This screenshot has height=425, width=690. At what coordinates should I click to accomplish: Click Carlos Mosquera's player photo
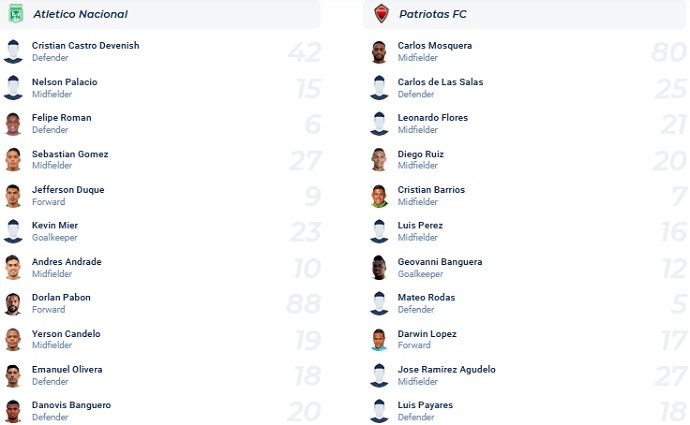coord(379,52)
